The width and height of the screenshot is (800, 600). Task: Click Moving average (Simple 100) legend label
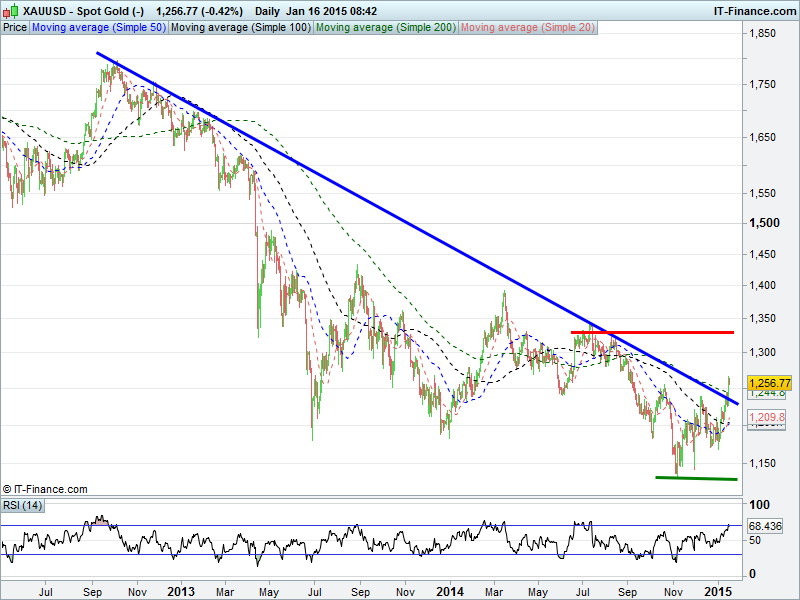click(x=240, y=28)
